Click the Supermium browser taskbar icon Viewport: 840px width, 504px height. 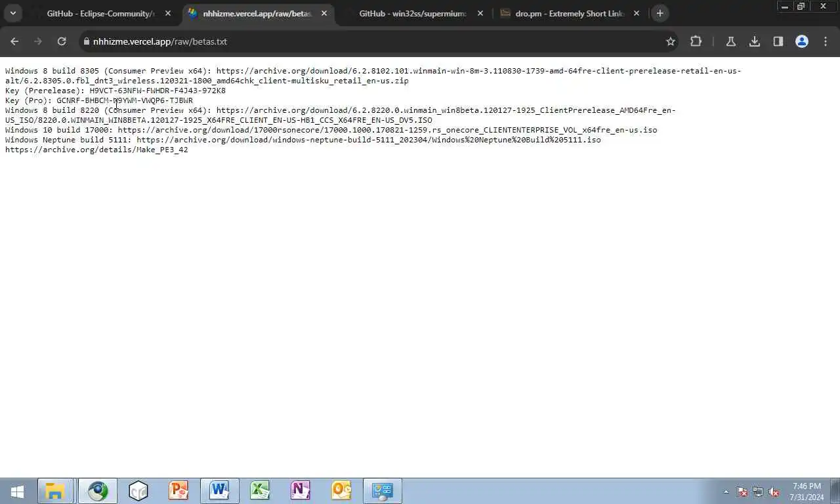tap(98, 491)
